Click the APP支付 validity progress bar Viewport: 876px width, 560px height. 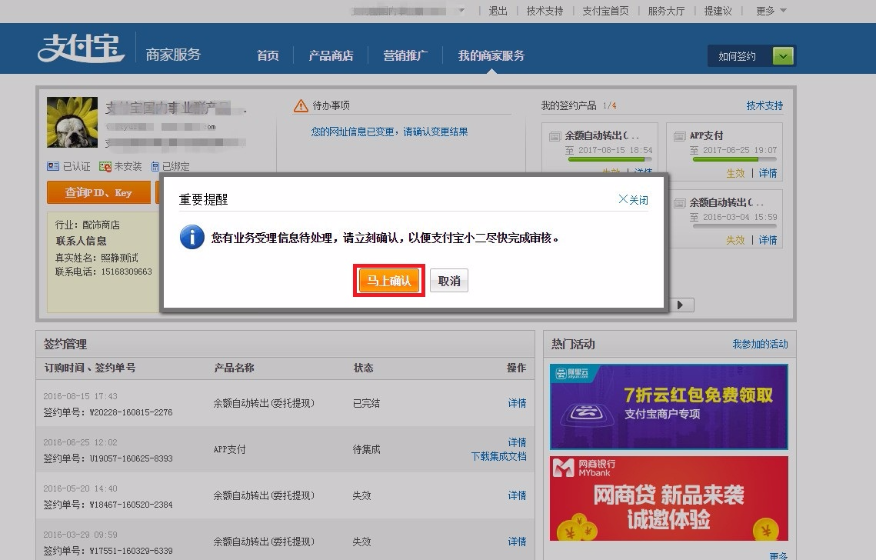[733, 160]
